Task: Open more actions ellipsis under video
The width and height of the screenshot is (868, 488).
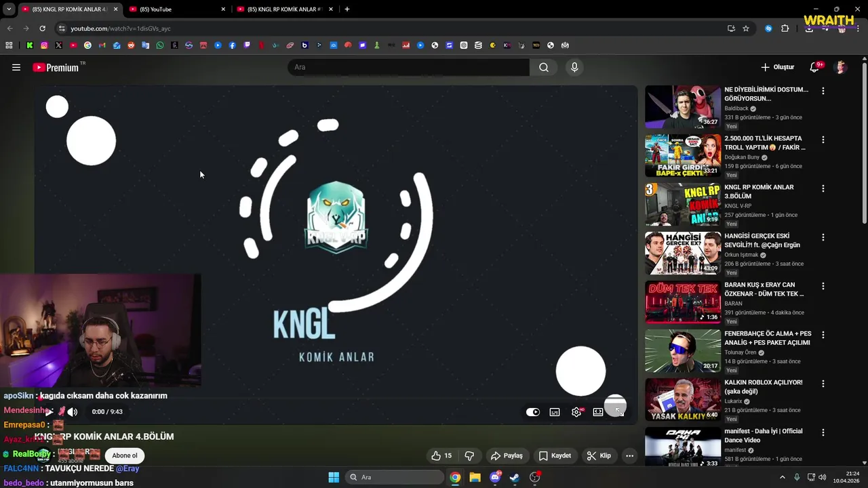Action: tap(629, 455)
